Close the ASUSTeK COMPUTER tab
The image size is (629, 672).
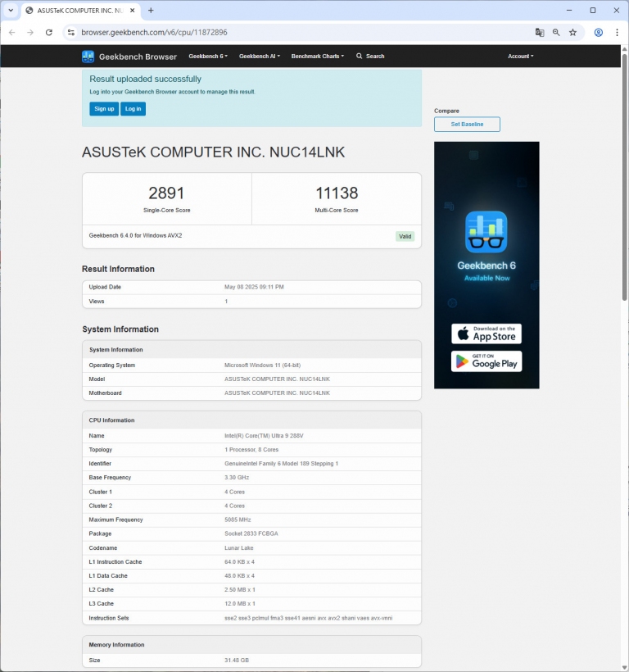(133, 11)
